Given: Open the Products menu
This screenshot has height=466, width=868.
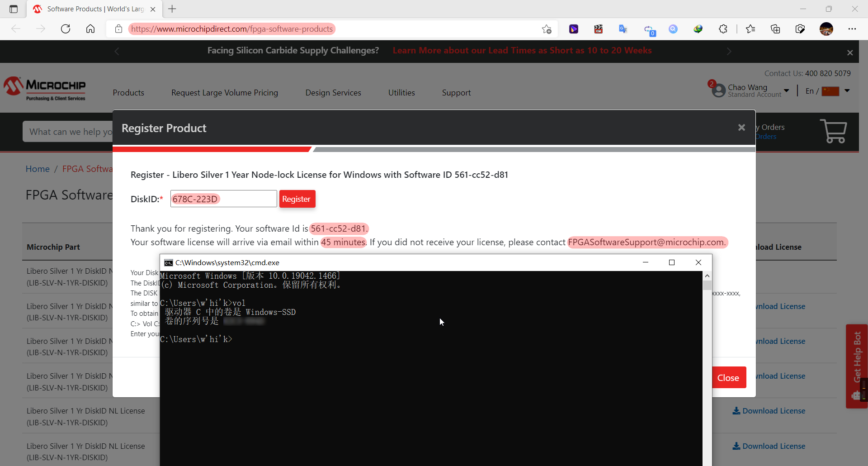Looking at the screenshot, I should point(128,93).
